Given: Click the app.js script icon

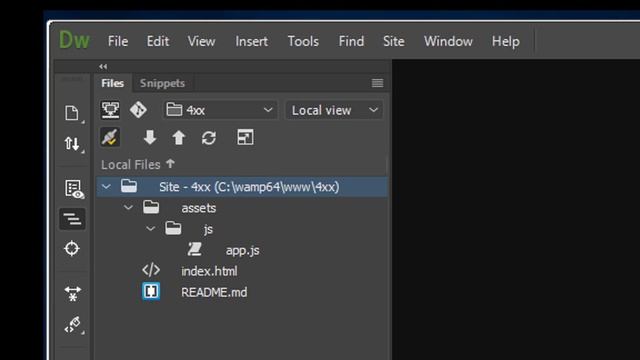Looking at the screenshot, I should (195, 249).
